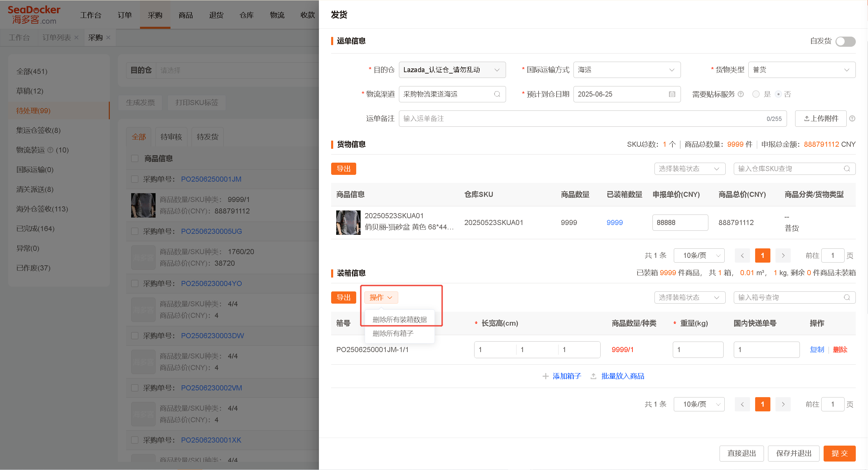
Task: Open the 目的仓 Lazada dropdown
Action: coord(452,70)
